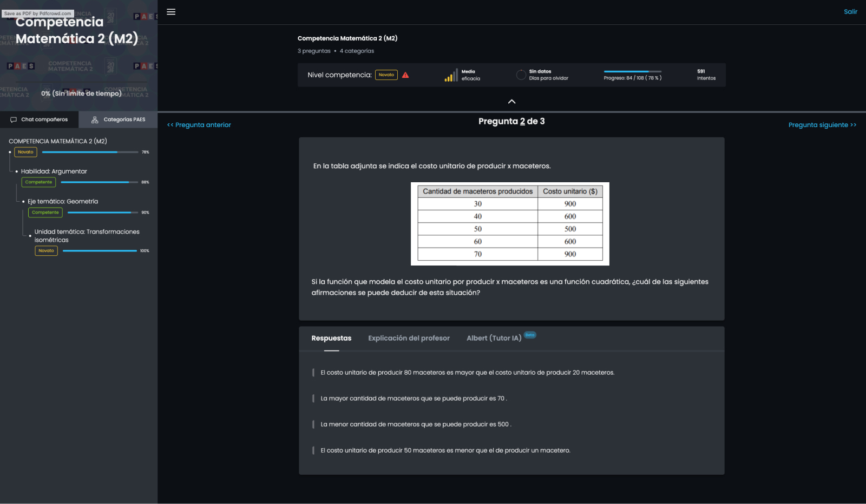Click the '4 categorías' text
866x504 pixels.
(x=357, y=51)
